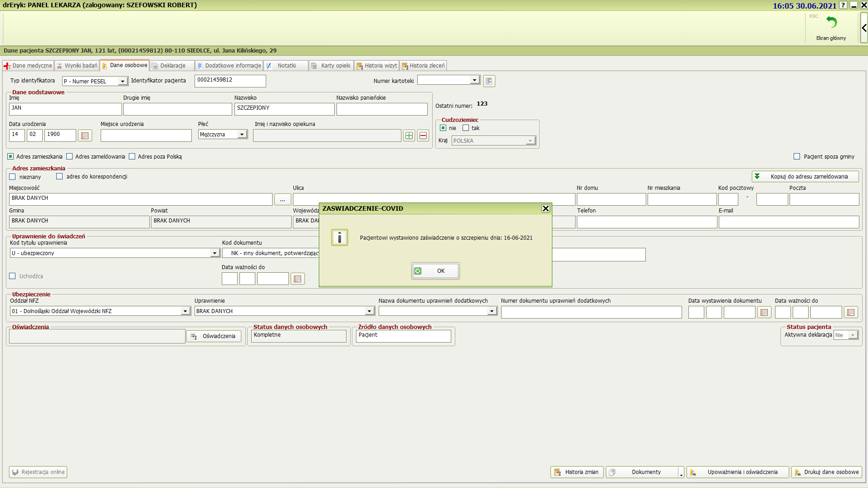Open the Oddział NFZ dropdown
The height and width of the screenshot is (488, 868).
pyautogui.click(x=185, y=311)
